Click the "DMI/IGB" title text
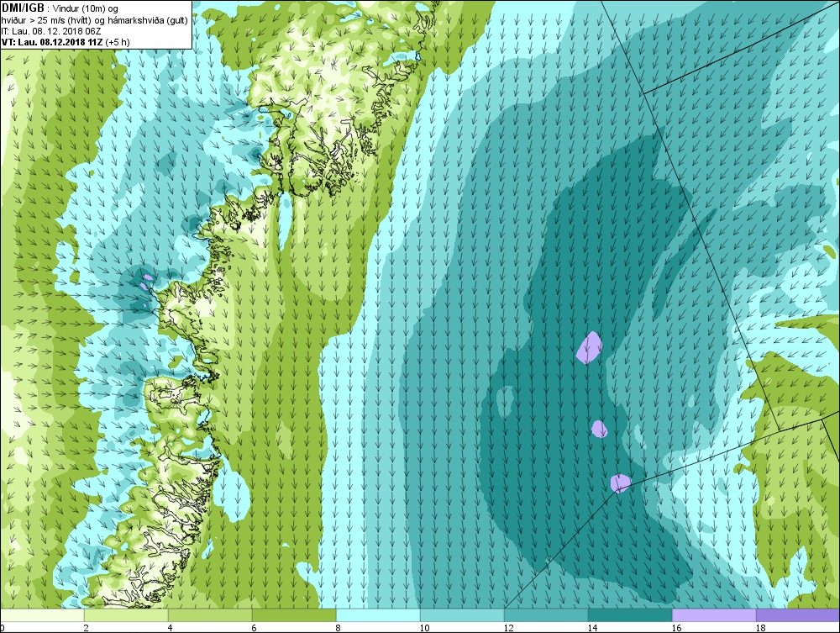Viewport: 840px width, 633px height. [23, 8]
